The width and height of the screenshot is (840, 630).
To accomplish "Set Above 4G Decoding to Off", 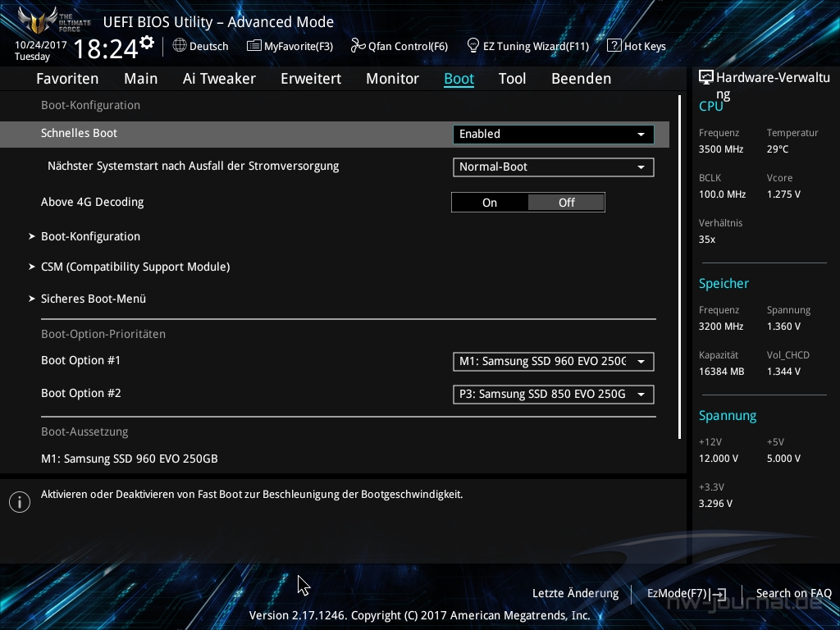I will pos(566,203).
